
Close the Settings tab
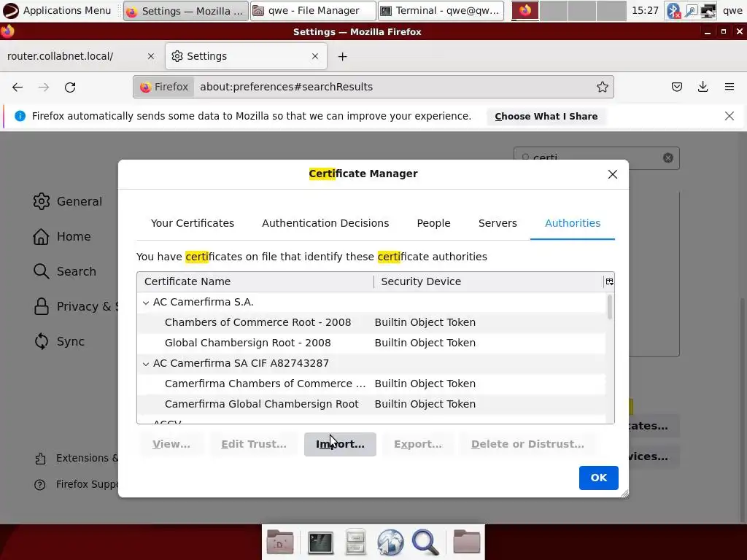[315, 56]
